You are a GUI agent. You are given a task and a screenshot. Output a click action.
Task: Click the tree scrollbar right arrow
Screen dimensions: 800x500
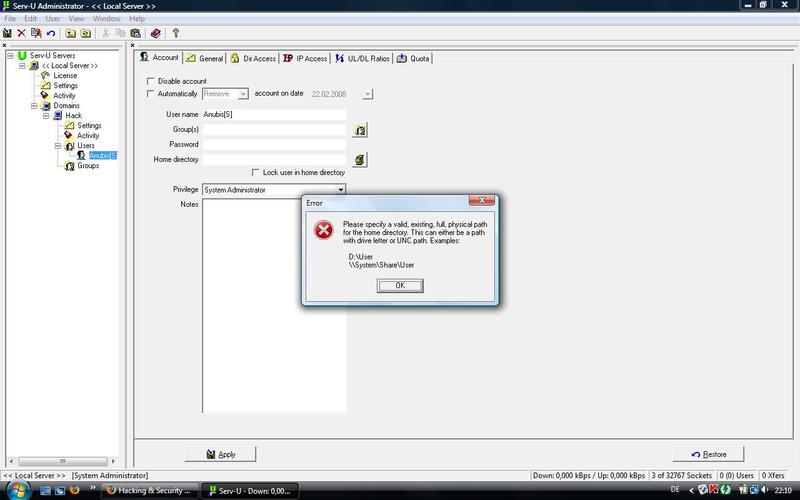(x=113, y=461)
